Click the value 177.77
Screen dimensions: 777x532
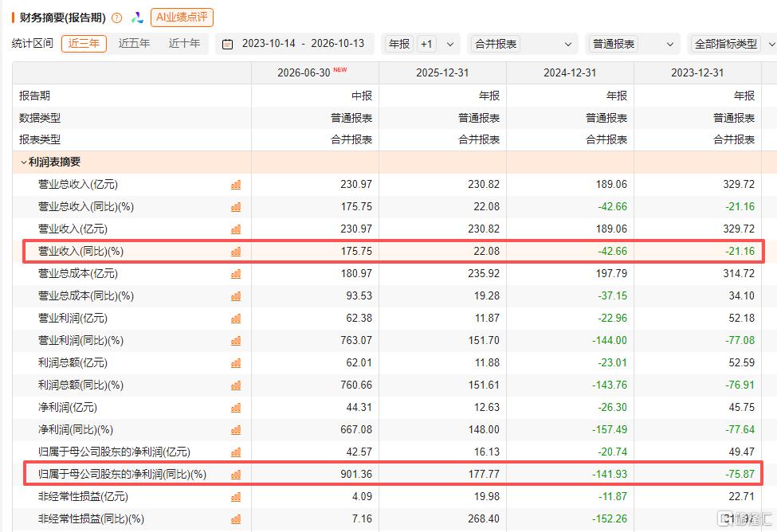click(x=484, y=474)
